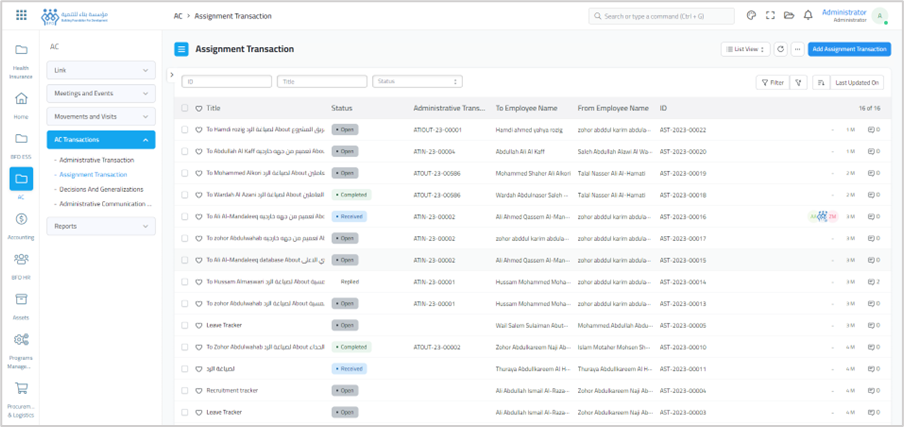904x427 pixels.
Task: Toggle fullscreen mode icon
Action: click(770, 16)
